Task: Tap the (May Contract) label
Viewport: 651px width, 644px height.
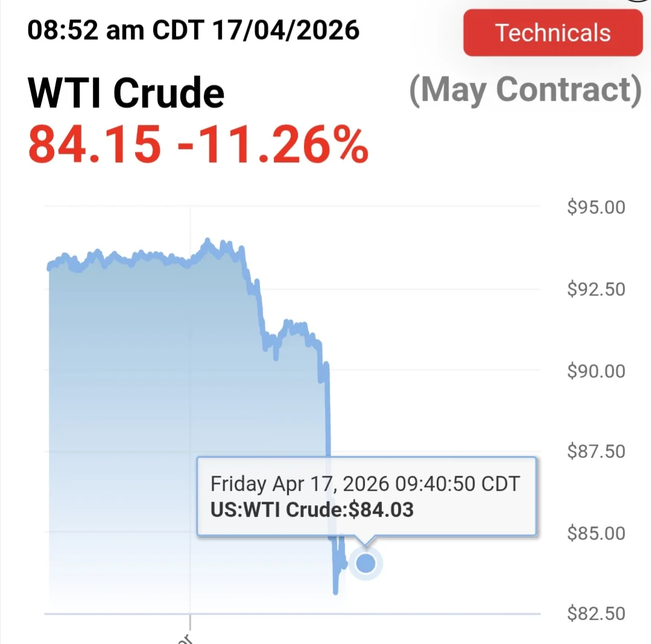Action: (x=526, y=90)
